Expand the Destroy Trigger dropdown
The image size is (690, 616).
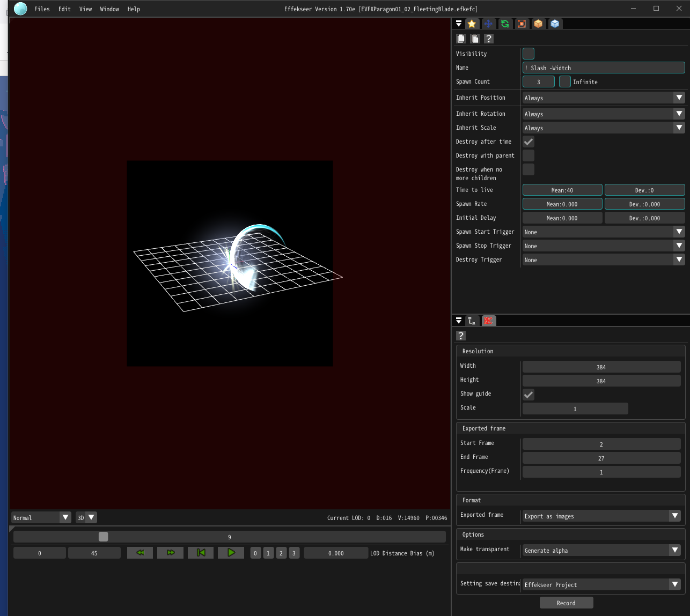point(604,259)
